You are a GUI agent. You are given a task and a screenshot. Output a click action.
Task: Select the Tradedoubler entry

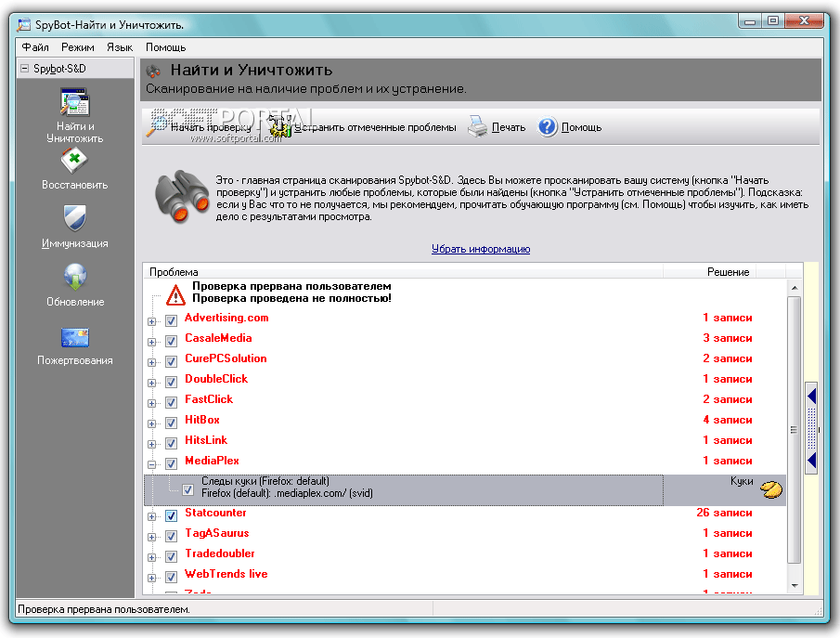(x=220, y=553)
